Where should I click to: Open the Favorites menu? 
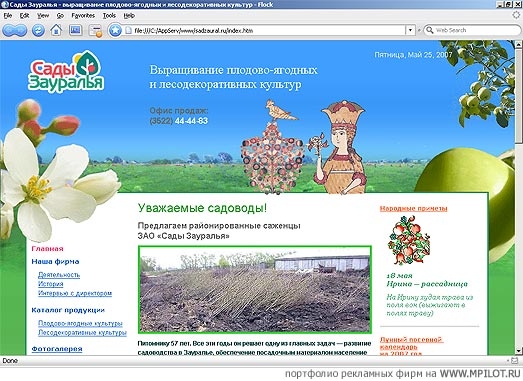tap(83, 16)
